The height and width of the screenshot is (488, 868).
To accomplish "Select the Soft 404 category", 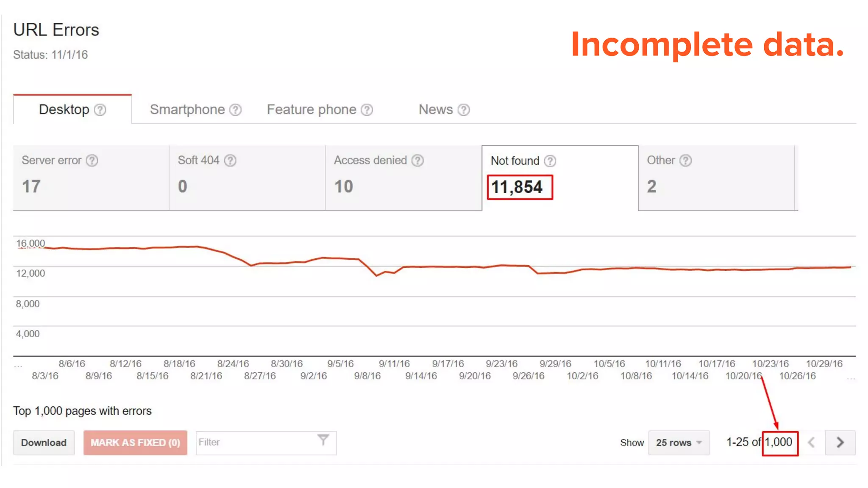I will 247,178.
